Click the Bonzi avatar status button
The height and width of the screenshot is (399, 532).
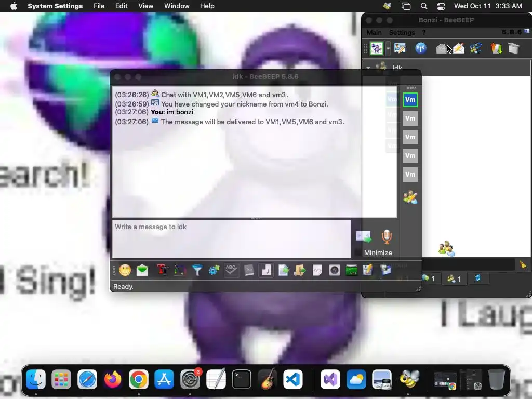pyautogui.click(x=377, y=48)
